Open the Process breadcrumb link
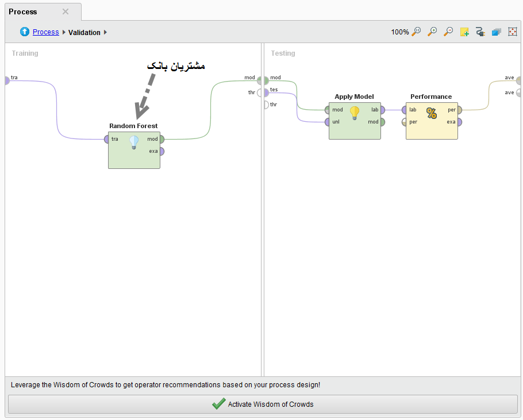Viewport: 523px width, 420px height. (x=46, y=32)
